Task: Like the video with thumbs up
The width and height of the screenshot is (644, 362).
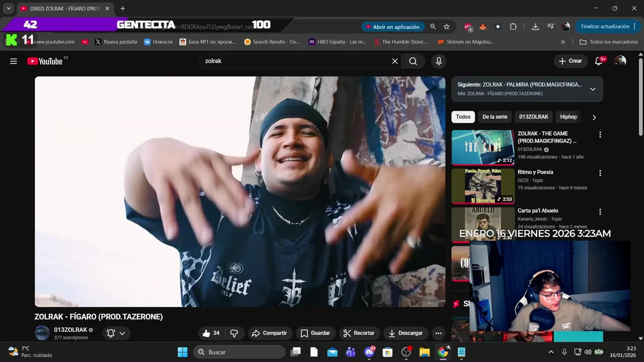Action: pyautogui.click(x=211, y=333)
